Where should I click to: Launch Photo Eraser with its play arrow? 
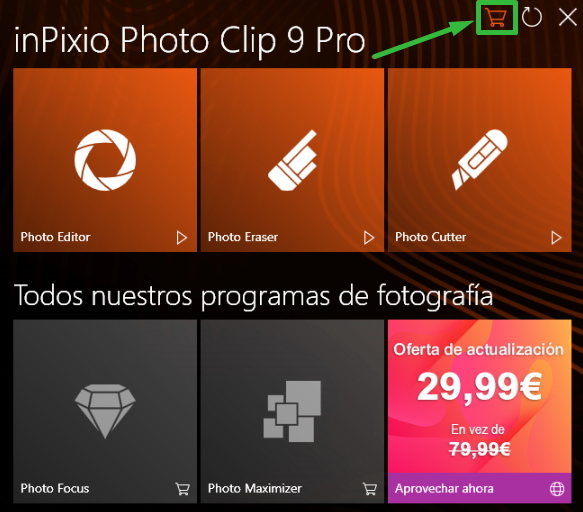click(369, 238)
